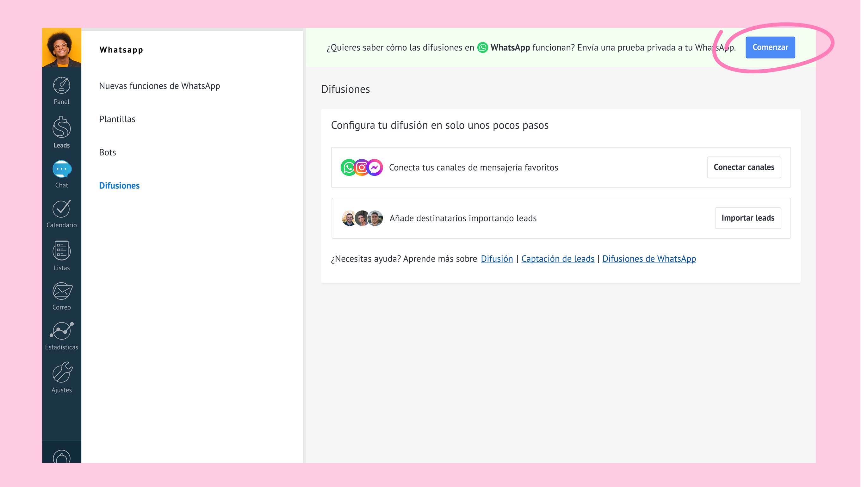
Task: Open Ajustes wrench icon
Action: point(61,373)
